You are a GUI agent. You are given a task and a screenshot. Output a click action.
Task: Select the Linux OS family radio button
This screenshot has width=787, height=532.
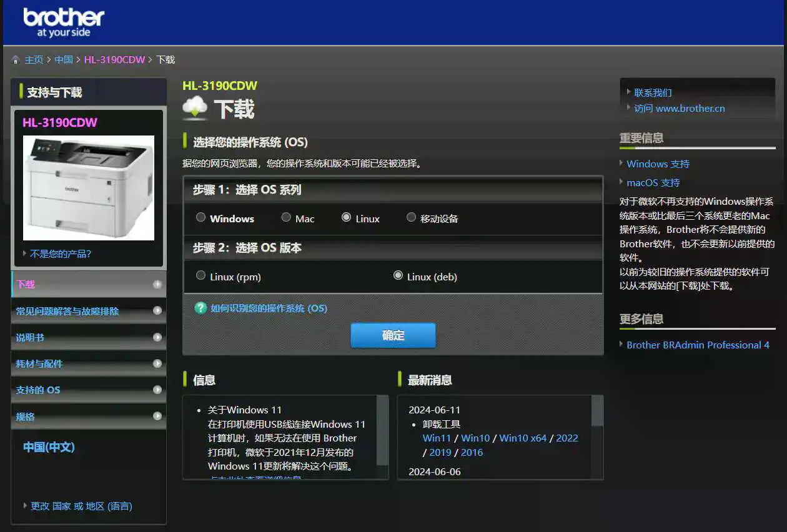[346, 217]
